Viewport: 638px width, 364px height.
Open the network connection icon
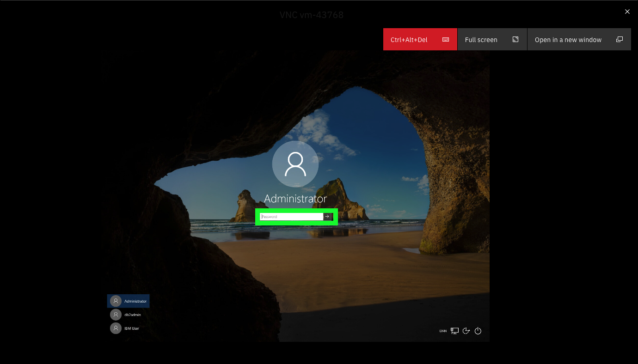coord(455,331)
